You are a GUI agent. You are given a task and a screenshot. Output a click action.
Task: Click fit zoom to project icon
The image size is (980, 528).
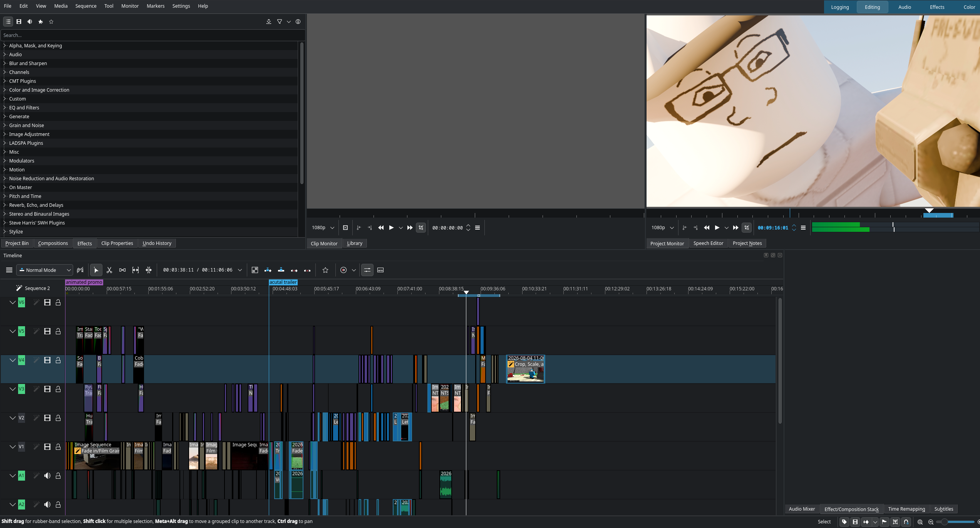click(920, 522)
